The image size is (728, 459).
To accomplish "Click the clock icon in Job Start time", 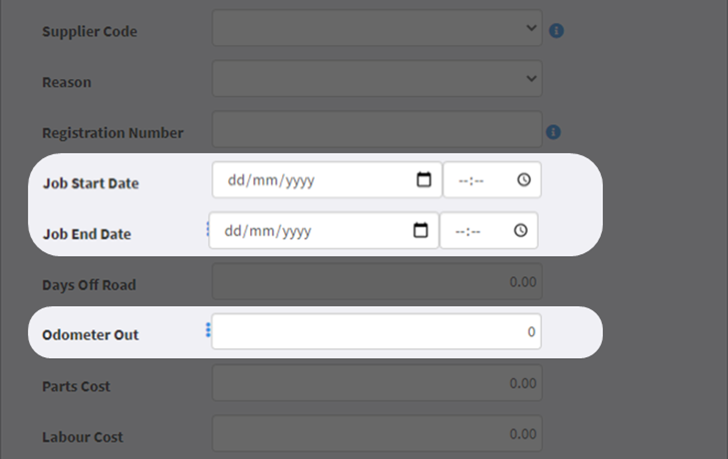I will point(524,180).
